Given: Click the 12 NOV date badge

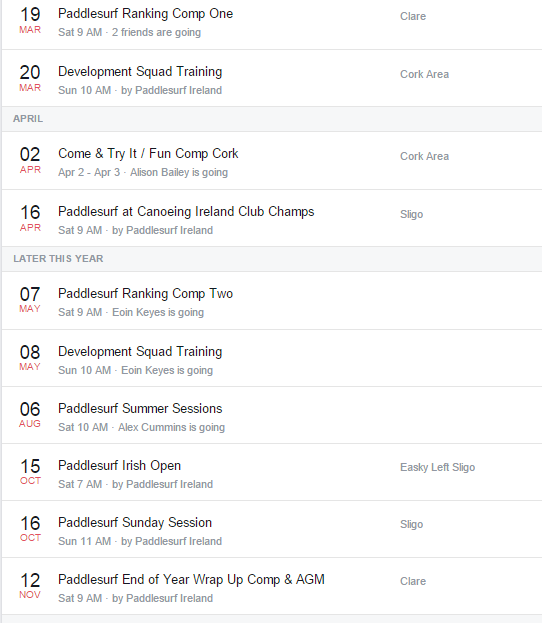Looking at the screenshot, I should (x=30, y=586).
